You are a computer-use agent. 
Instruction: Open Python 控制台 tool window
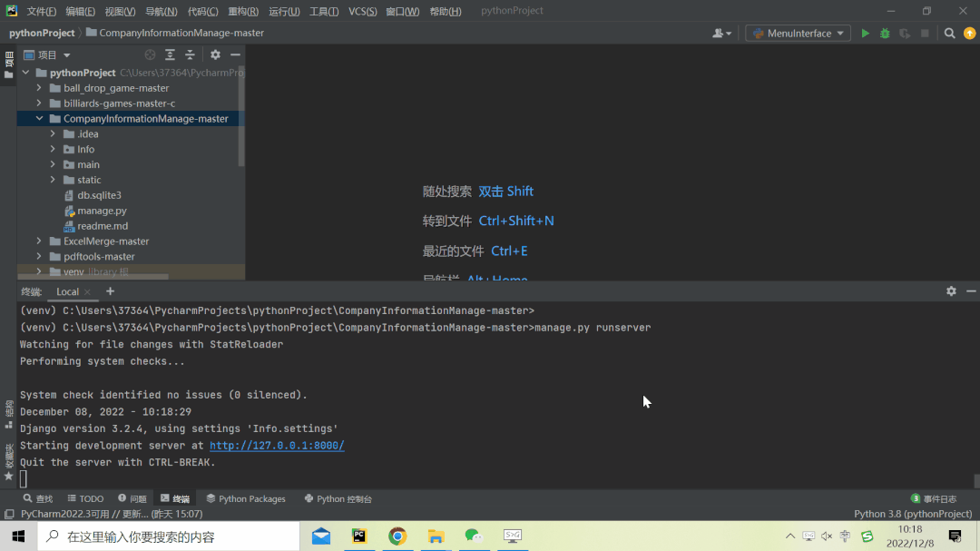338,498
